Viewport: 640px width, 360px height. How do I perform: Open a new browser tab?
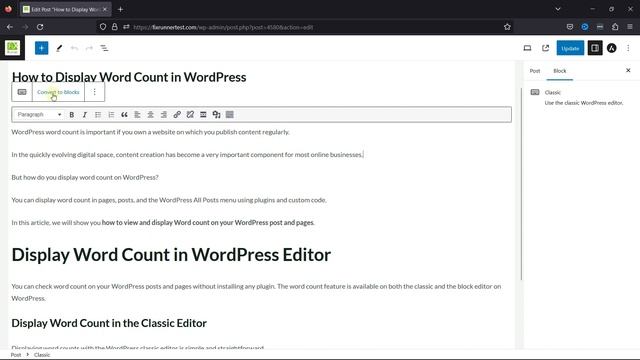120,9
